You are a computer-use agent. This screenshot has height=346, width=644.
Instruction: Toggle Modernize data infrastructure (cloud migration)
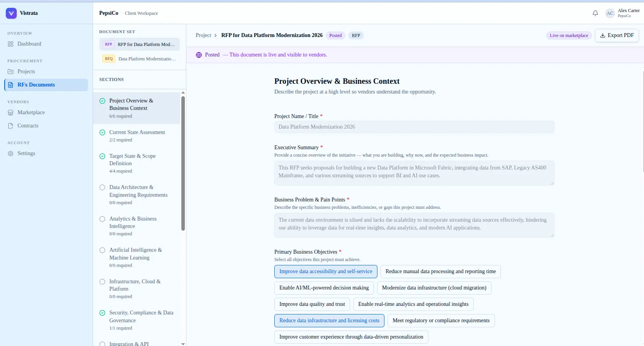point(434,288)
